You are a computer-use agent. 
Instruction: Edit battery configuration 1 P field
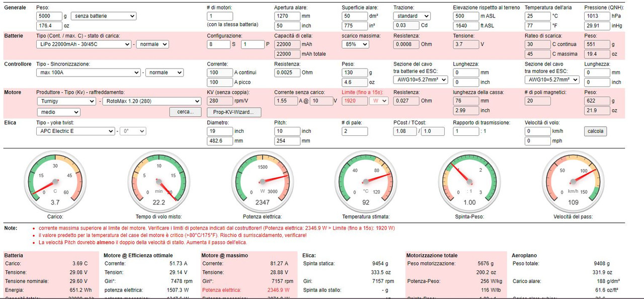[253, 44]
